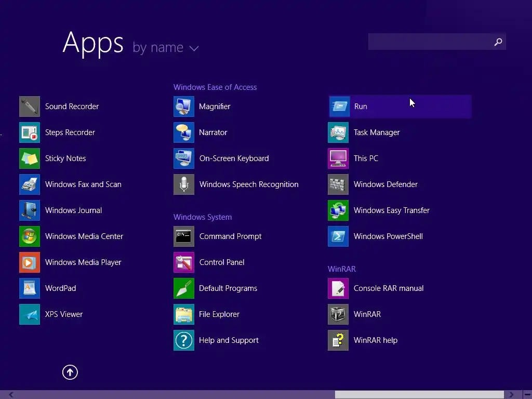This screenshot has height=399, width=532.
Task: Launch the Windows PowerShell icon
Action: click(x=338, y=236)
